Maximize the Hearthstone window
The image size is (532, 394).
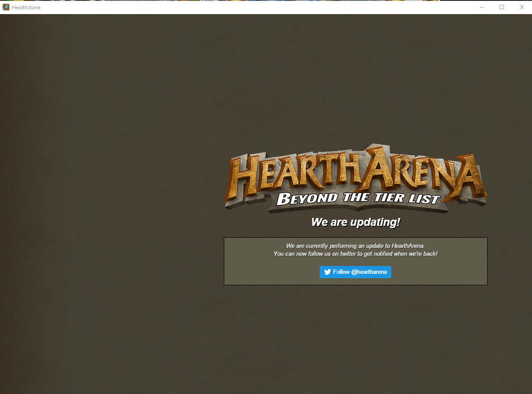[x=502, y=7]
